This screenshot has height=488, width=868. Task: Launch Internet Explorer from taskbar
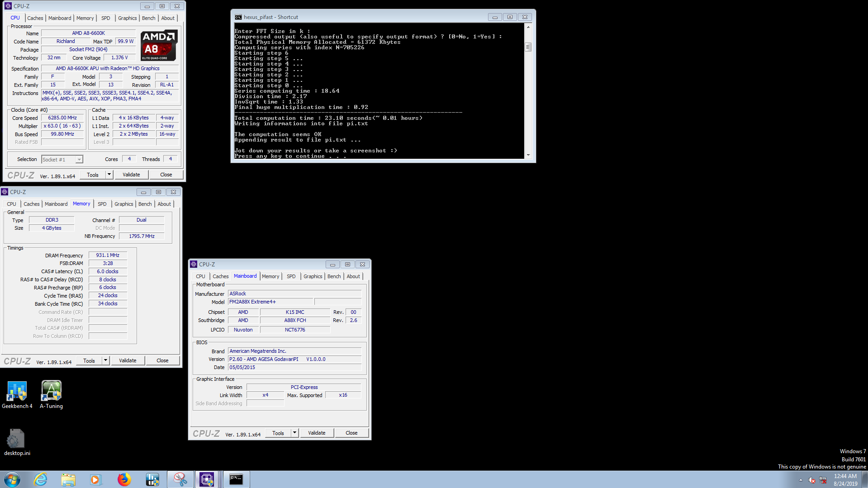[41, 479]
